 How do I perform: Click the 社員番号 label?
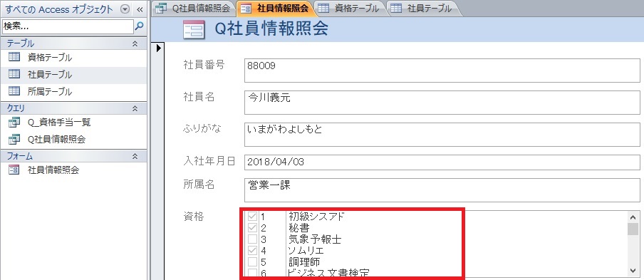204,65
